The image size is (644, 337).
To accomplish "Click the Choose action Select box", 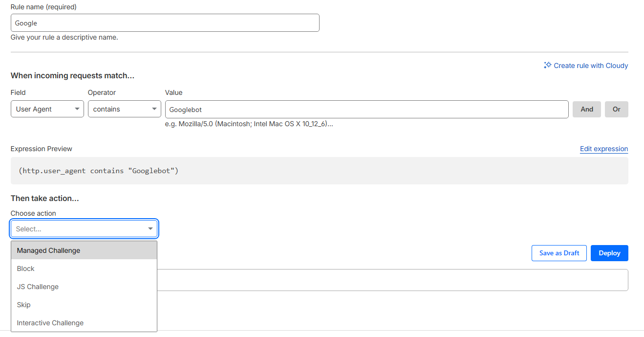I will click(x=78, y=229).
